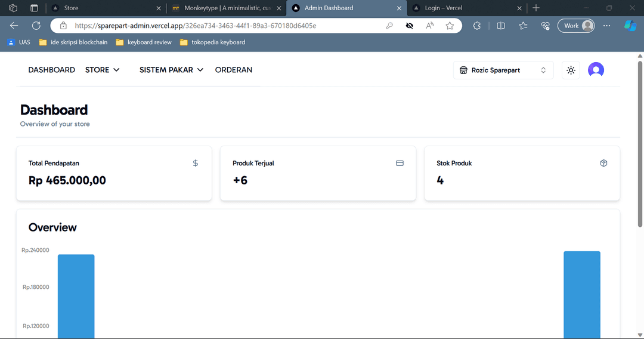Switch to the Store browser tab
The image size is (644, 339).
click(x=106, y=8)
